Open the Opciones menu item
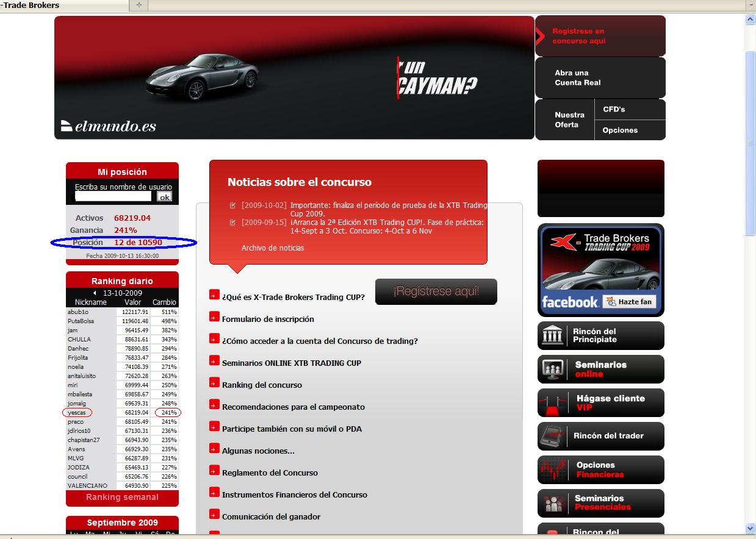 click(630, 130)
